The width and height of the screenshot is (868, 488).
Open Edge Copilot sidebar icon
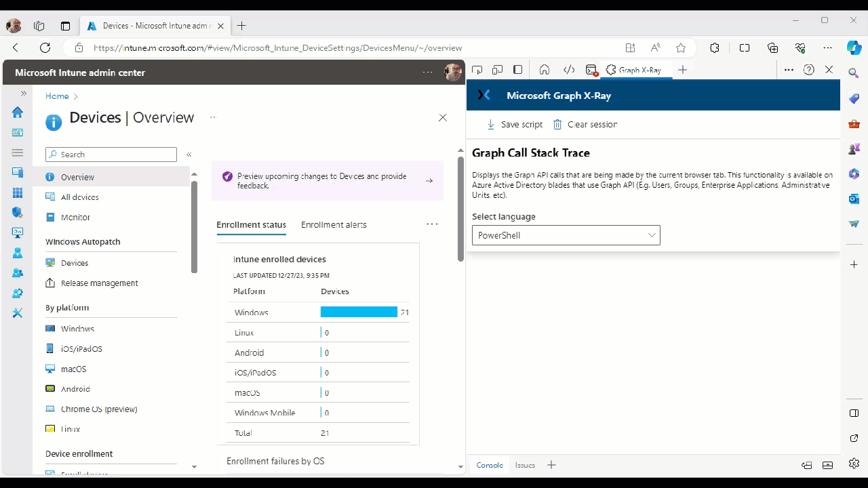click(x=854, y=48)
